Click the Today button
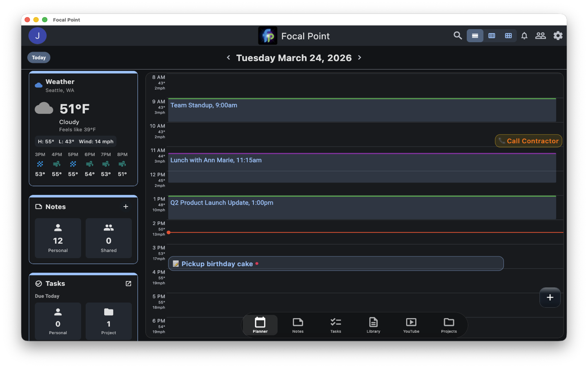Viewport: 588px width, 368px height. 39,58
